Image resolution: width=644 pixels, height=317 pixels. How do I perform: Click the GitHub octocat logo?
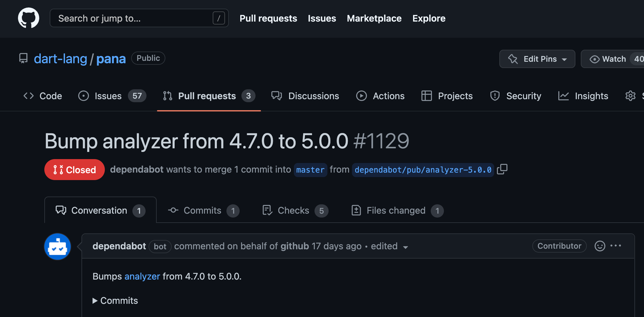[28, 18]
